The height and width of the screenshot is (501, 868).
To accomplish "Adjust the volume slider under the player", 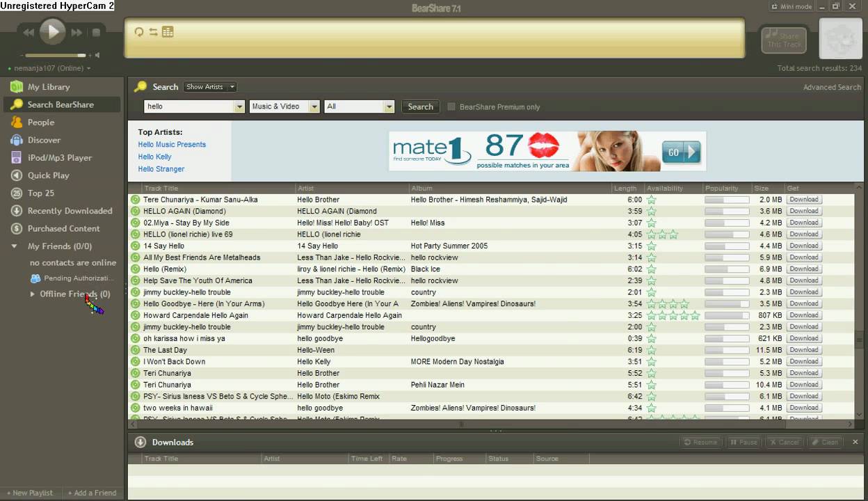I will click(56, 55).
